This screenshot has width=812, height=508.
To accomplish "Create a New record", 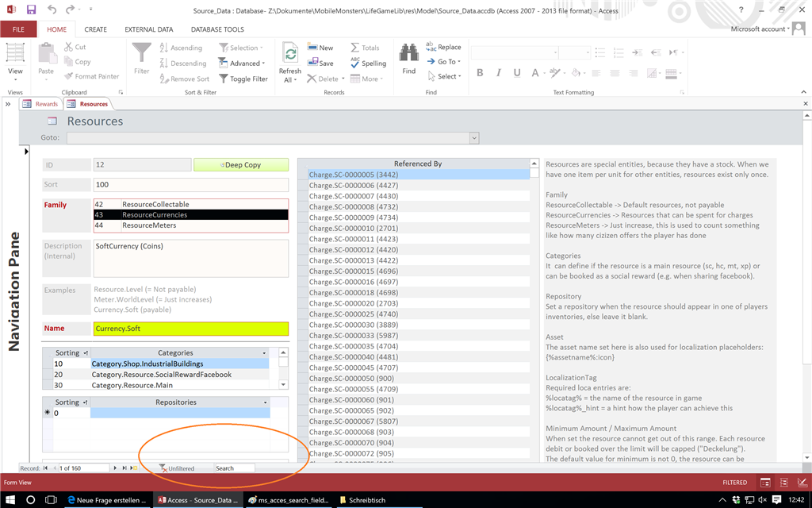I will point(320,47).
